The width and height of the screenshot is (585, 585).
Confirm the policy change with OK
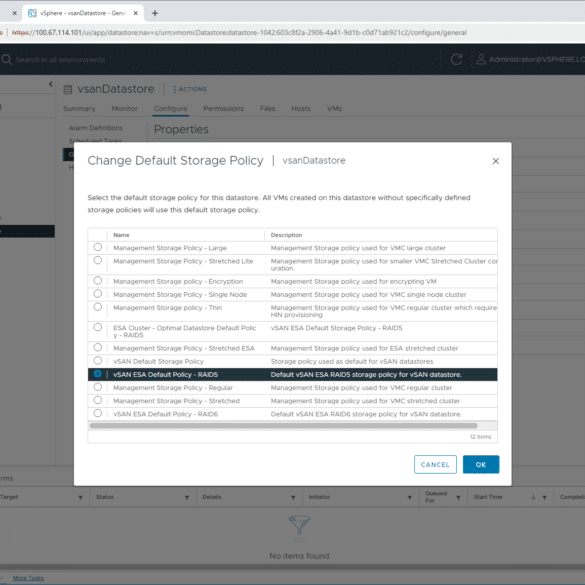(481, 464)
